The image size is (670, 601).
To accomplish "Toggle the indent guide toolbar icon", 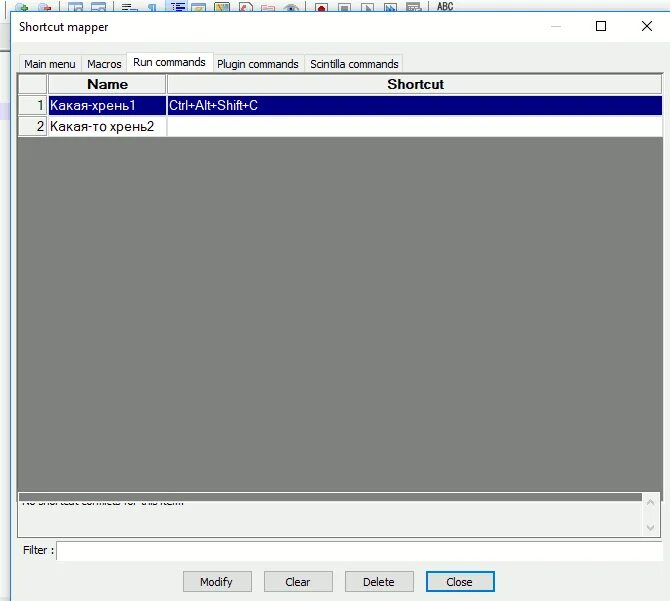I will click(177, 6).
